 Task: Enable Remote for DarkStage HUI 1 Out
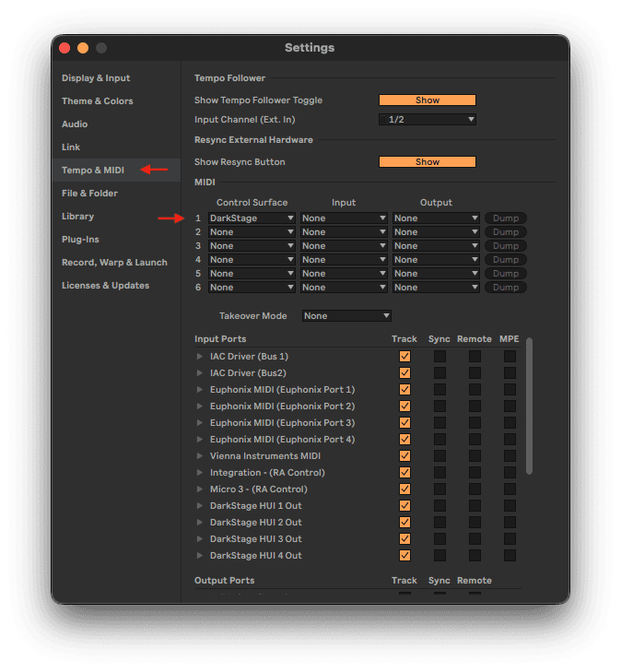point(475,506)
